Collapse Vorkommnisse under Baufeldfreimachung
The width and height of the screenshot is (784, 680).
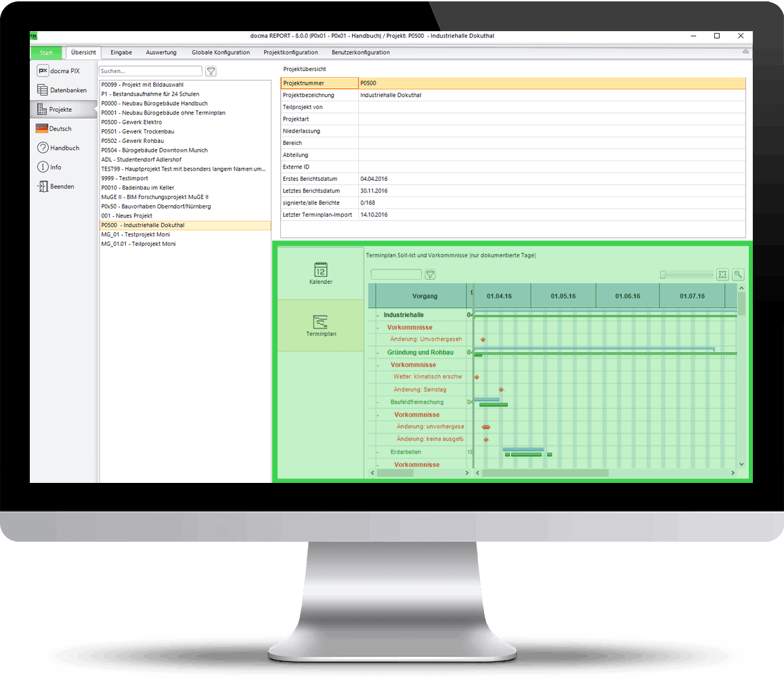click(x=378, y=415)
